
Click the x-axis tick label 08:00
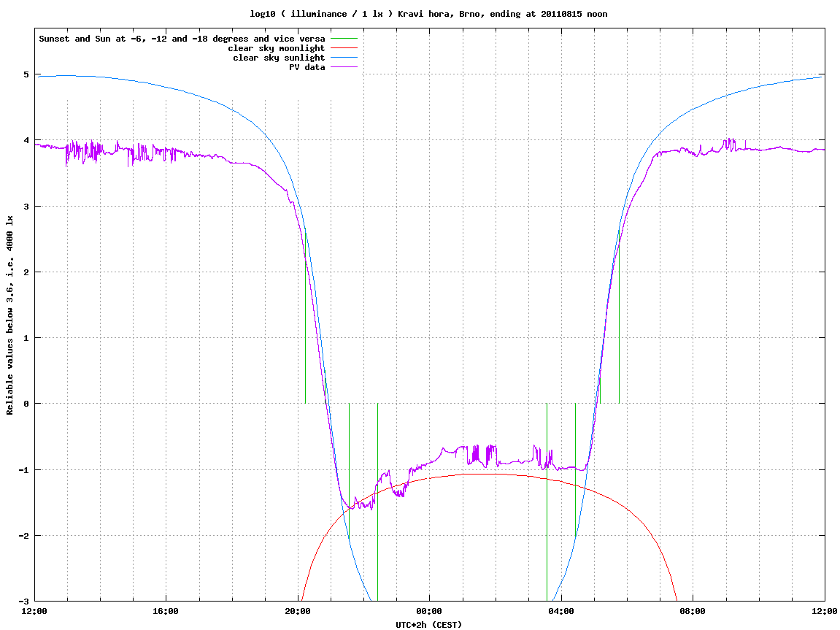coord(693,611)
